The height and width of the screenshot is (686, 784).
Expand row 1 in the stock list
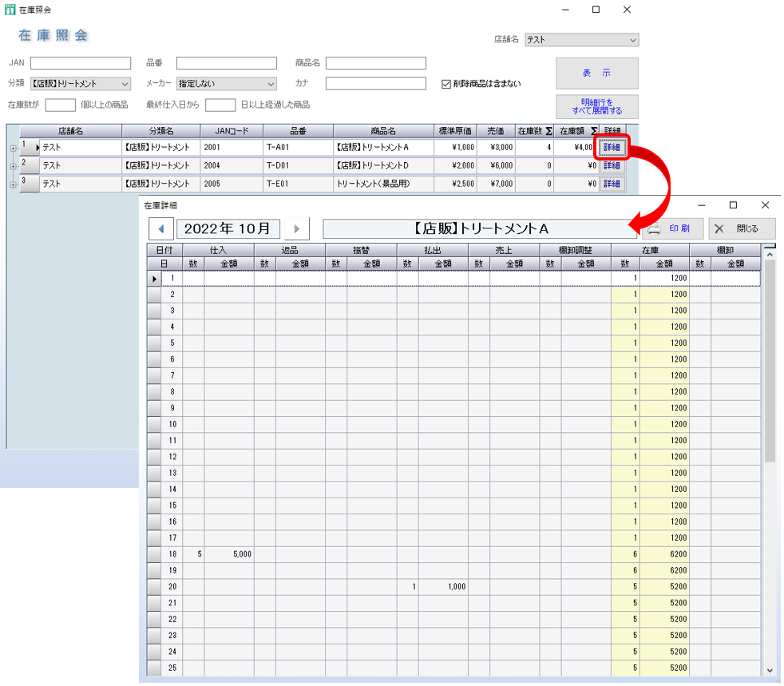[x=13, y=149]
